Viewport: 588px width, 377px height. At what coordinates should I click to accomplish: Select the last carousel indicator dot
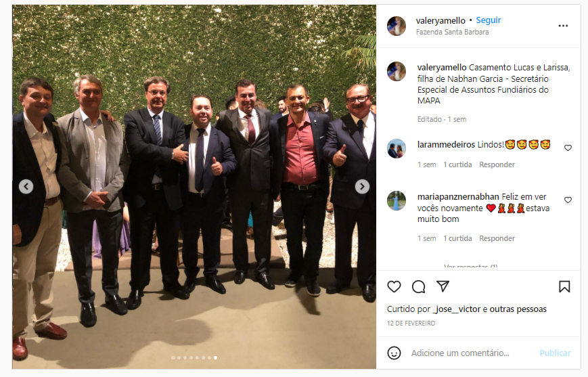216,358
